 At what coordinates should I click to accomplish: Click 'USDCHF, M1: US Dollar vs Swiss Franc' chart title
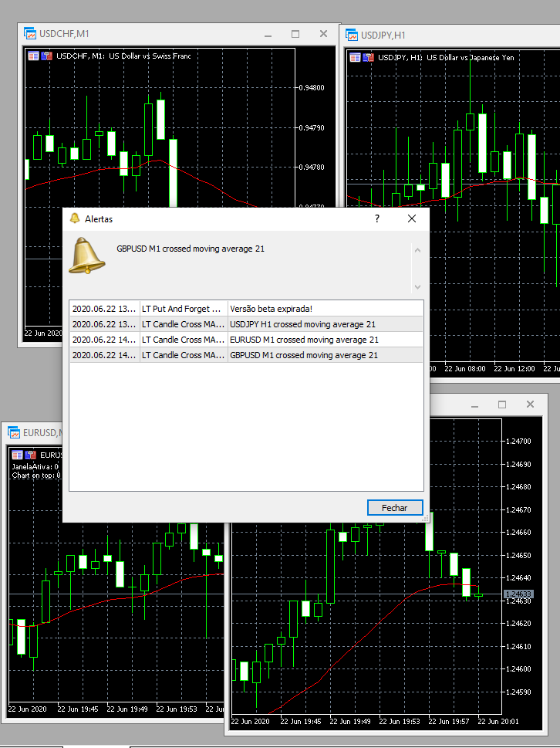tap(123, 56)
